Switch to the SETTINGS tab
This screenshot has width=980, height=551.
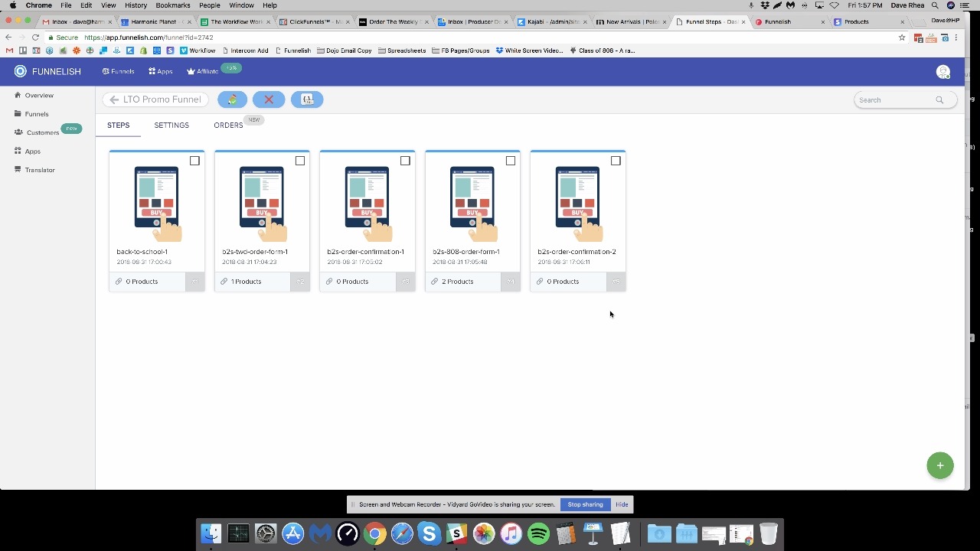(x=171, y=126)
